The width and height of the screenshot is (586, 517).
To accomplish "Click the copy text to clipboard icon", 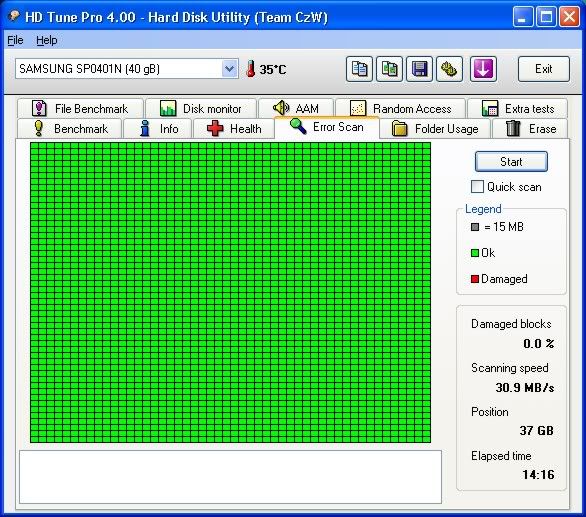I will 359,69.
